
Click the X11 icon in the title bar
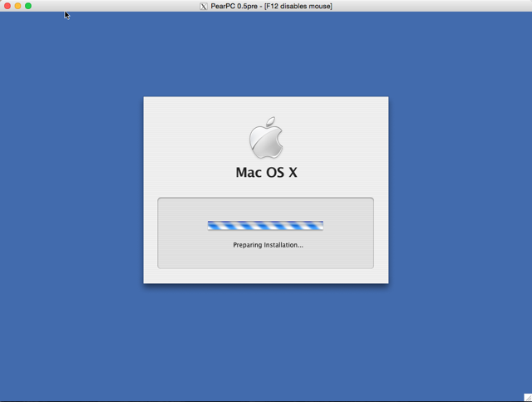click(204, 6)
